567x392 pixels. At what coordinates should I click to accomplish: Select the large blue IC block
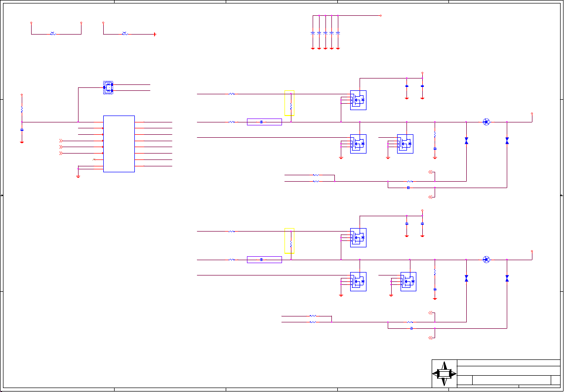[119, 144]
